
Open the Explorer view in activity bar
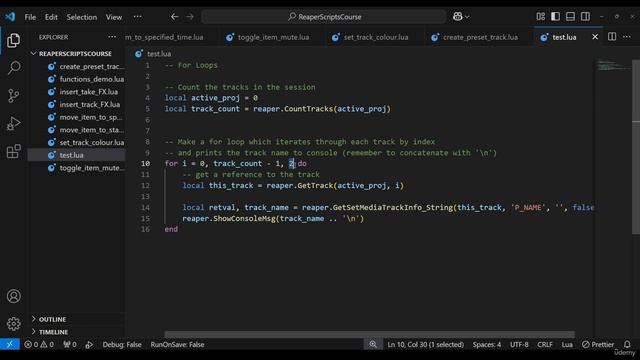pyautogui.click(x=13, y=40)
